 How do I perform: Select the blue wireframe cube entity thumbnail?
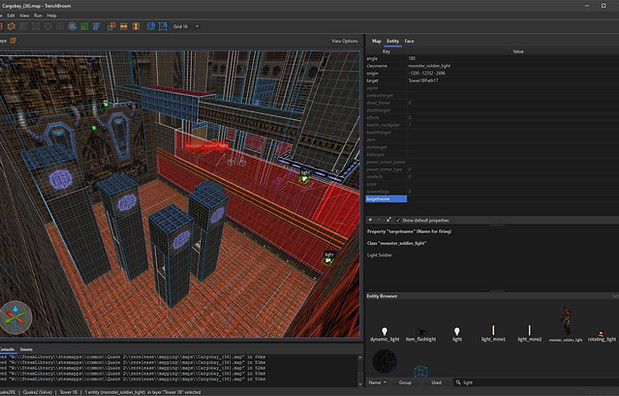coord(421,371)
